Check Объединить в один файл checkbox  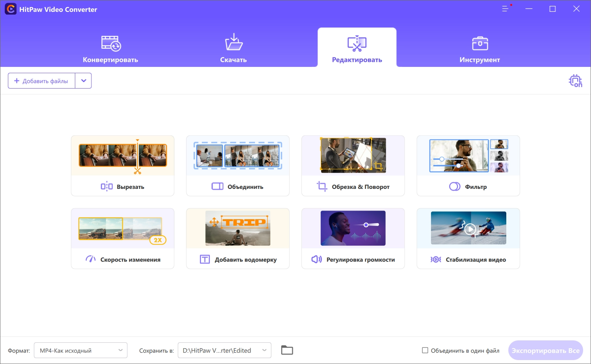click(425, 350)
